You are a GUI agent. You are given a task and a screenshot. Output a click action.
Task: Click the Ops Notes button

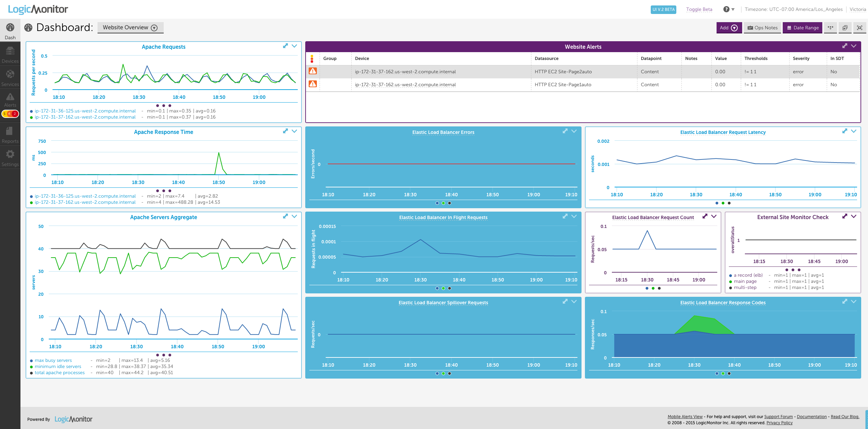pyautogui.click(x=763, y=28)
